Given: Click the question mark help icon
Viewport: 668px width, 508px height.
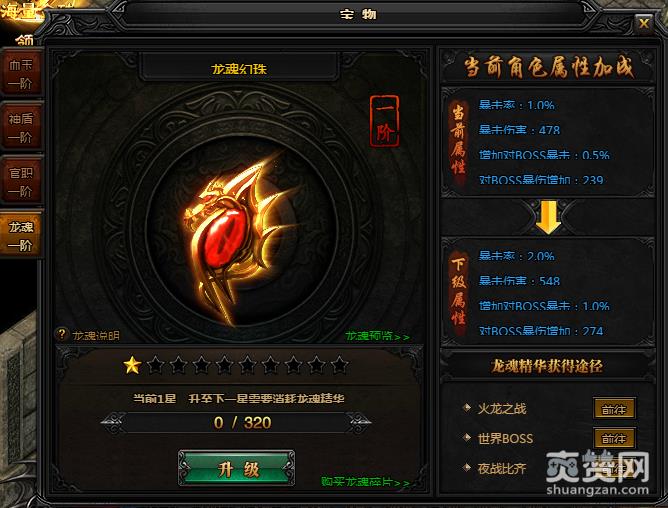Looking at the screenshot, I should 62,334.
